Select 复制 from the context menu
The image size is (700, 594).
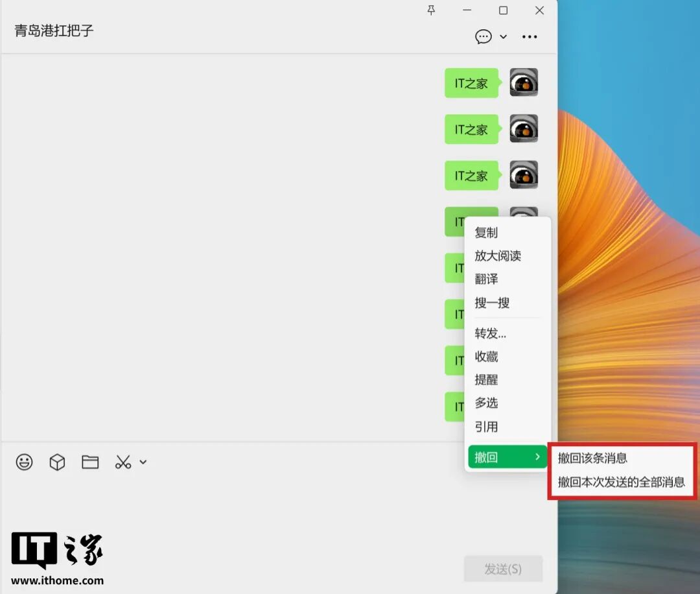486,233
